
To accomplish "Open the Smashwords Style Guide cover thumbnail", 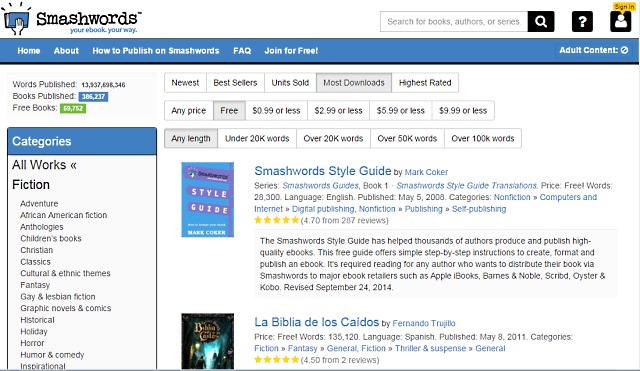I will tap(208, 200).
